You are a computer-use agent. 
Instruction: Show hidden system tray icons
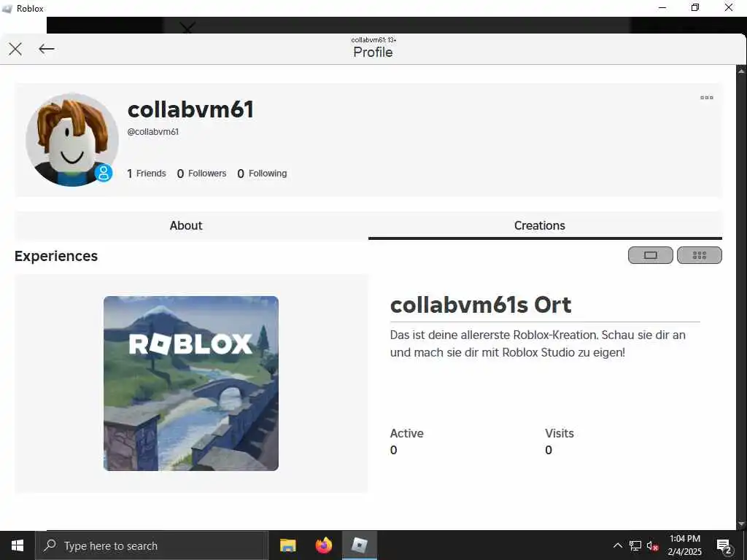pos(617,545)
